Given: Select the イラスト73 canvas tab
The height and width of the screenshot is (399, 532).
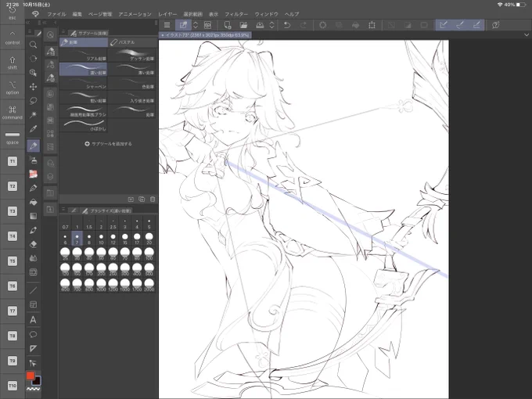Looking at the screenshot, I should click(205, 35).
